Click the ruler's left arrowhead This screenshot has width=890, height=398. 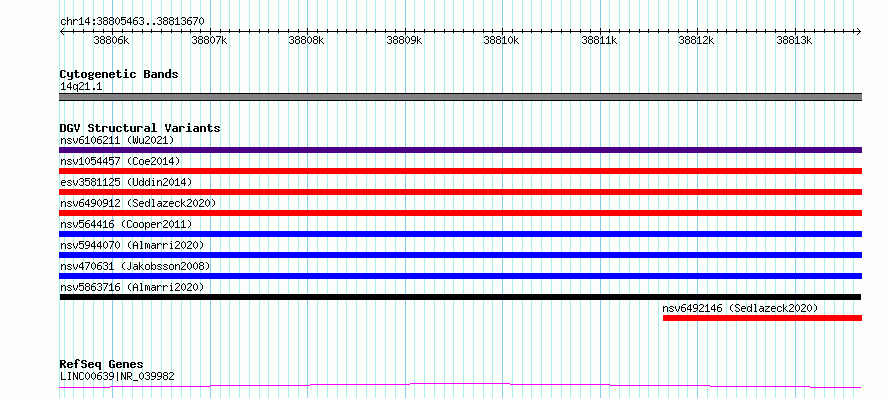click(62, 32)
